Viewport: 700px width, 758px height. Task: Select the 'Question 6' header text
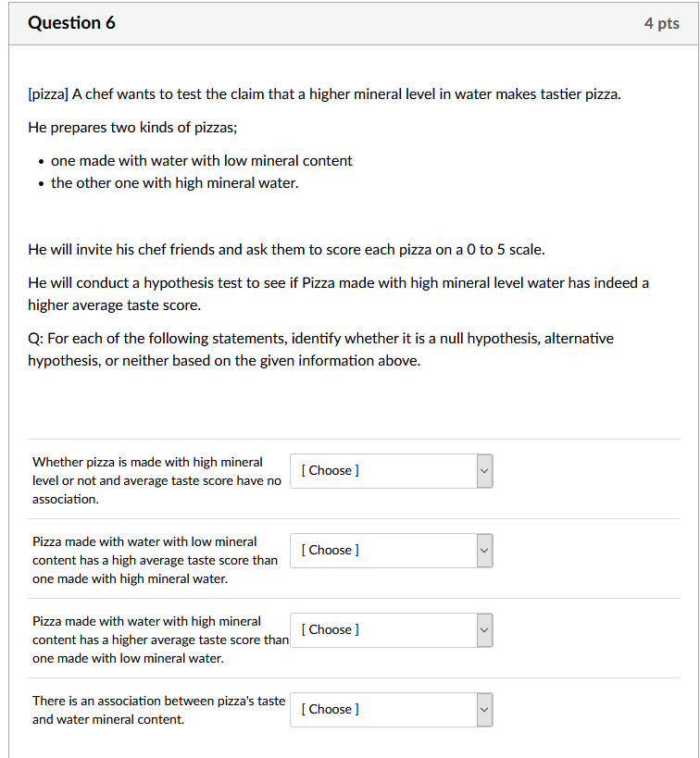(71, 23)
